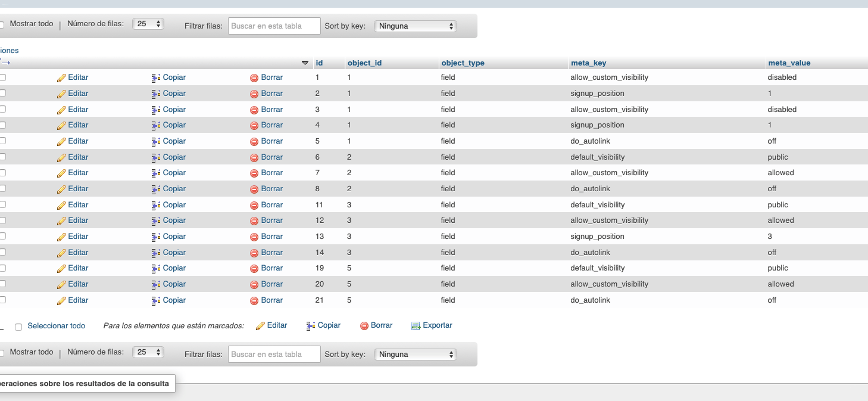Click the red Borrar icon for row id 6
Image resolution: width=868 pixels, height=401 pixels.
pos(254,157)
